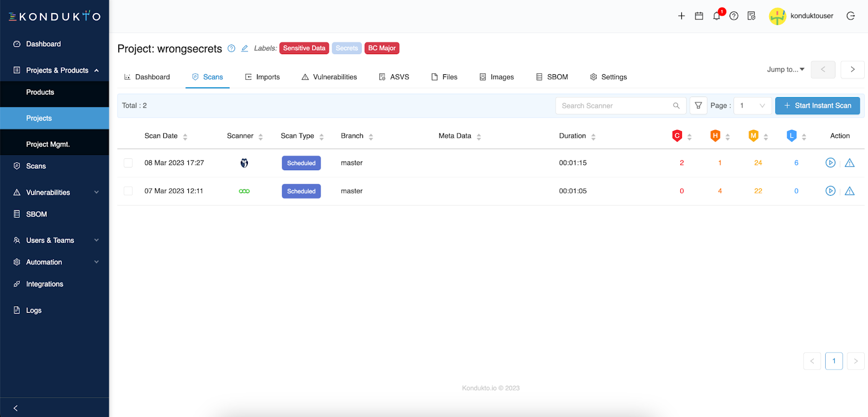Click scanner icon of 08 Mar 2023 scan
This screenshot has height=417, width=868.
[244, 163]
